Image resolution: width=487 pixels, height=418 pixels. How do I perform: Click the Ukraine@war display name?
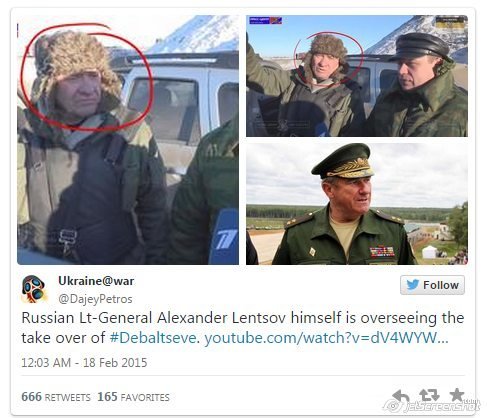click(96, 281)
